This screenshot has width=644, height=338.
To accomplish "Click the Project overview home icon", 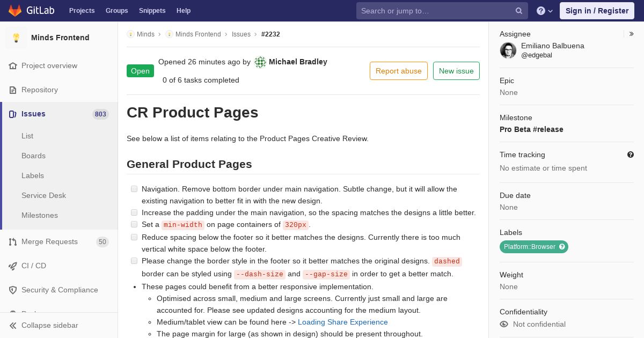I will pyautogui.click(x=13, y=65).
